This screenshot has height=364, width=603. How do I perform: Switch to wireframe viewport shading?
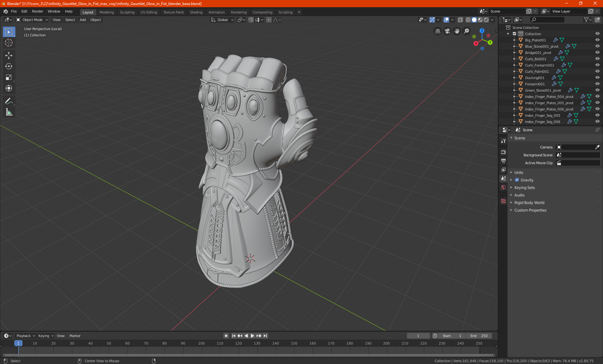[x=468, y=20]
